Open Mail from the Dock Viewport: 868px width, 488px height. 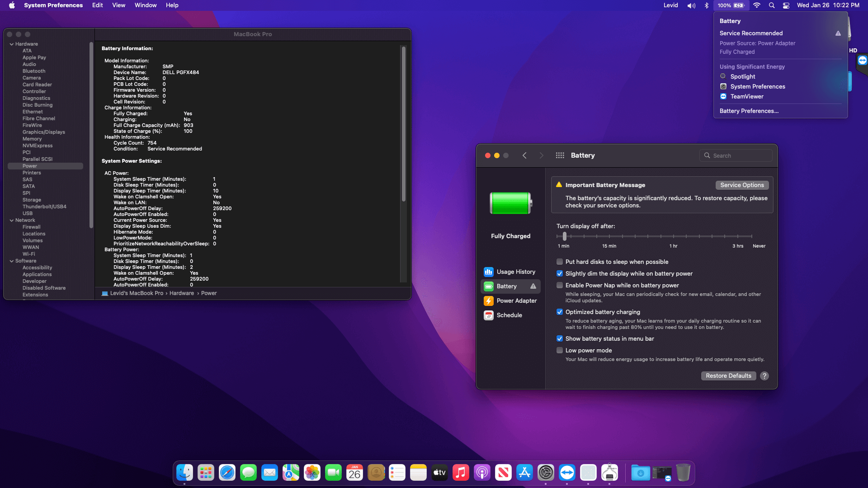click(269, 473)
